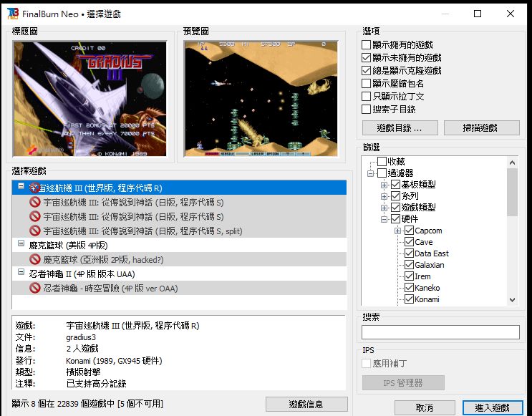Toggle 基板類型 filter checkbox

click(x=396, y=185)
